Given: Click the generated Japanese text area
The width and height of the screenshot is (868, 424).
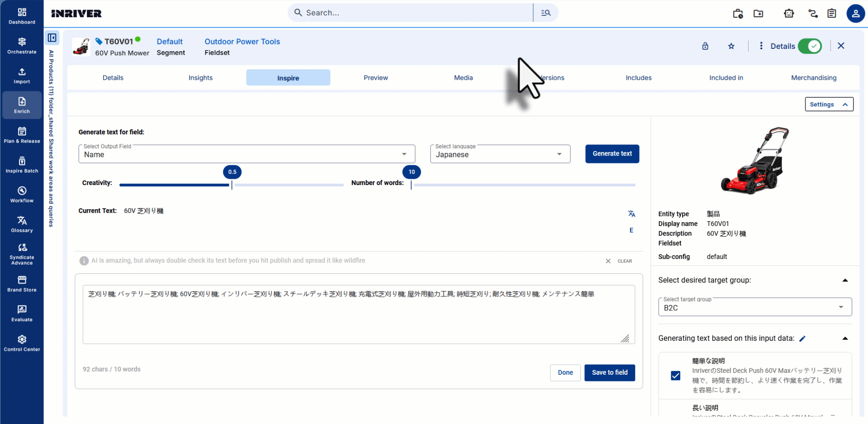Looking at the screenshot, I should [359, 314].
